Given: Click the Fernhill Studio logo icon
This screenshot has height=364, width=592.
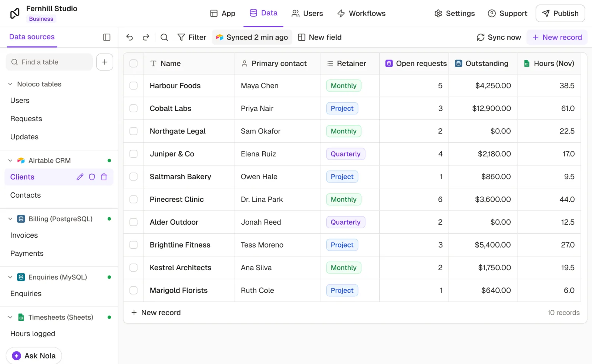Looking at the screenshot, I should 15,13.
